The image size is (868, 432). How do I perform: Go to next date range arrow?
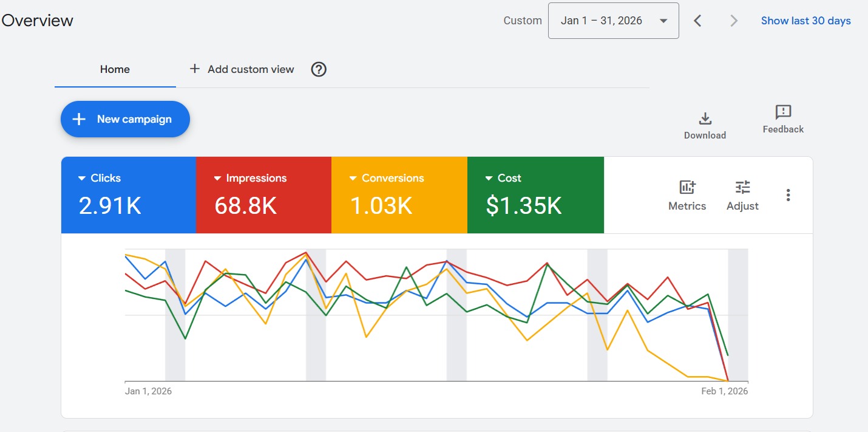tap(734, 21)
